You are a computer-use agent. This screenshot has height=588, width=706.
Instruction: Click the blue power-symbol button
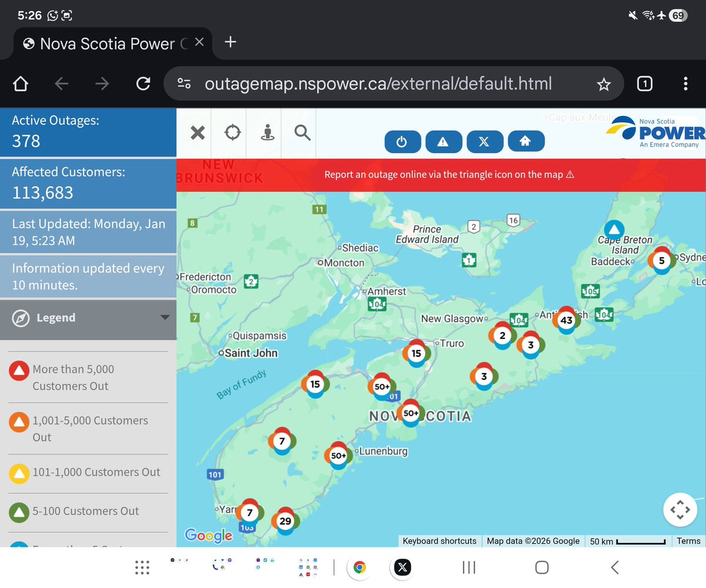tap(403, 141)
